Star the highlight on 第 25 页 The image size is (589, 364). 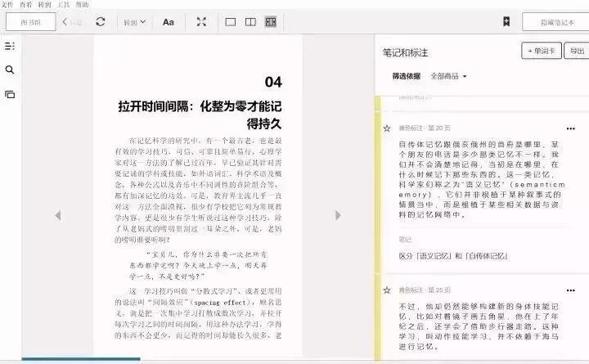pos(387,290)
